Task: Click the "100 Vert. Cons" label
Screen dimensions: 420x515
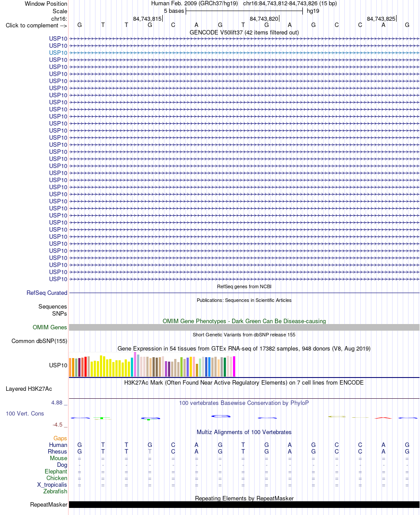Action: click(x=25, y=413)
